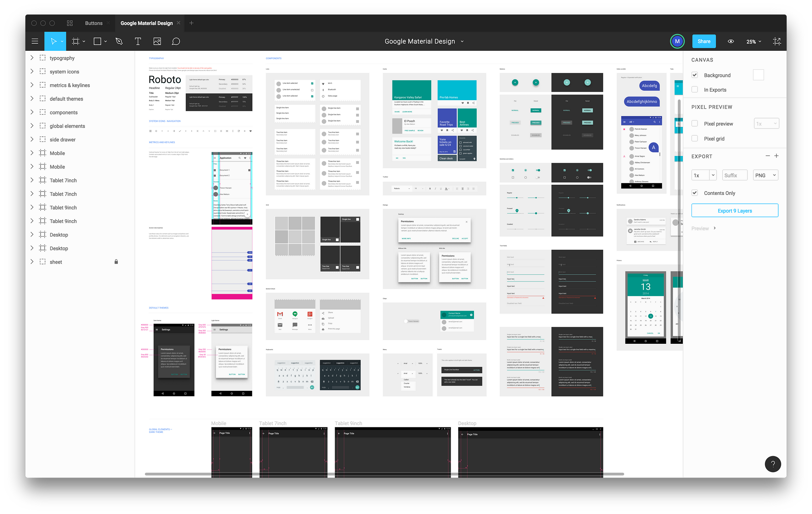Click the grid/layout icon in toolbar
The height and width of the screenshot is (514, 812).
tap(70, 23)
